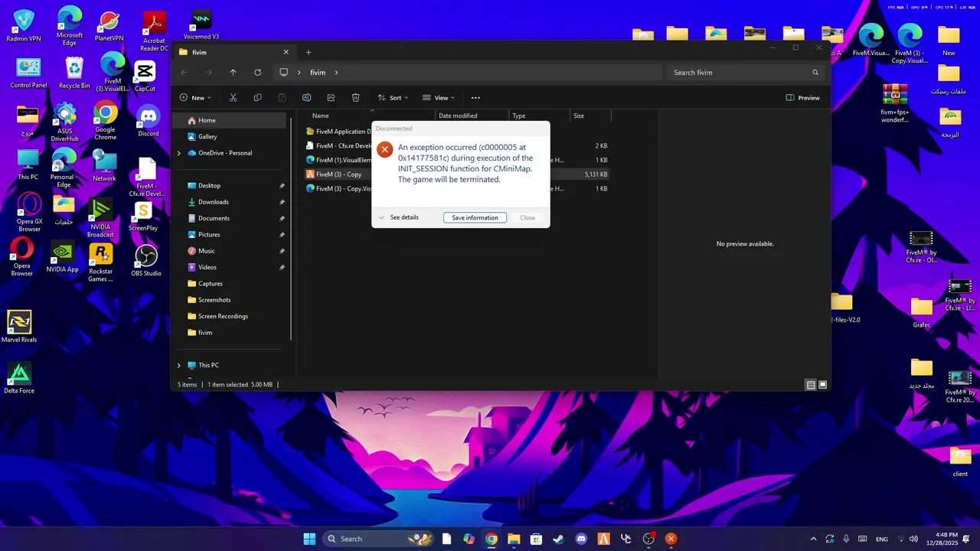
Task: Open the View dropdown menu
Action: tap(439, 98)
